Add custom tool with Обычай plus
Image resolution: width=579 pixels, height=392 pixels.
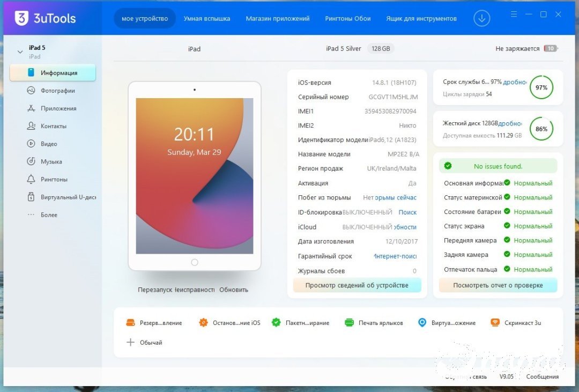pos(130,343)
